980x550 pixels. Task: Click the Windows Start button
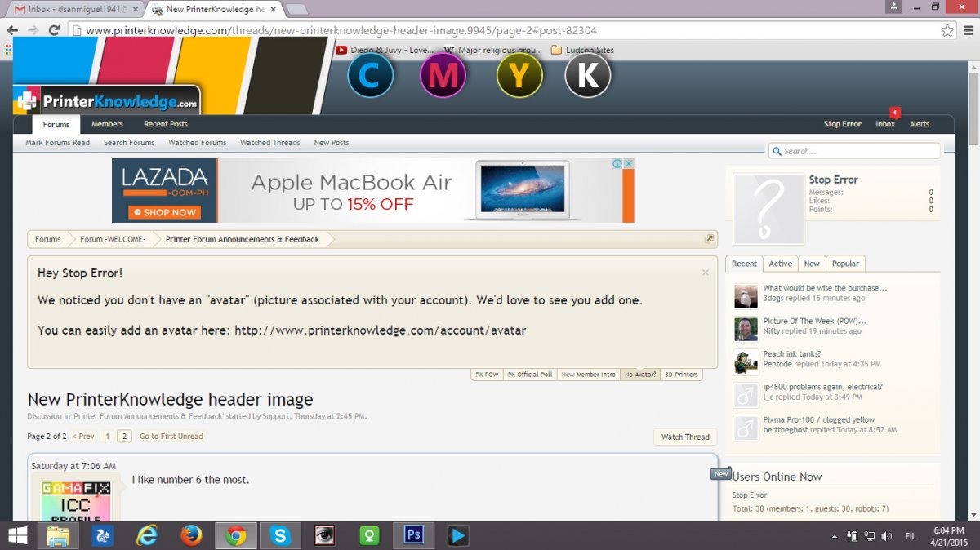click(x=16, y=535)
